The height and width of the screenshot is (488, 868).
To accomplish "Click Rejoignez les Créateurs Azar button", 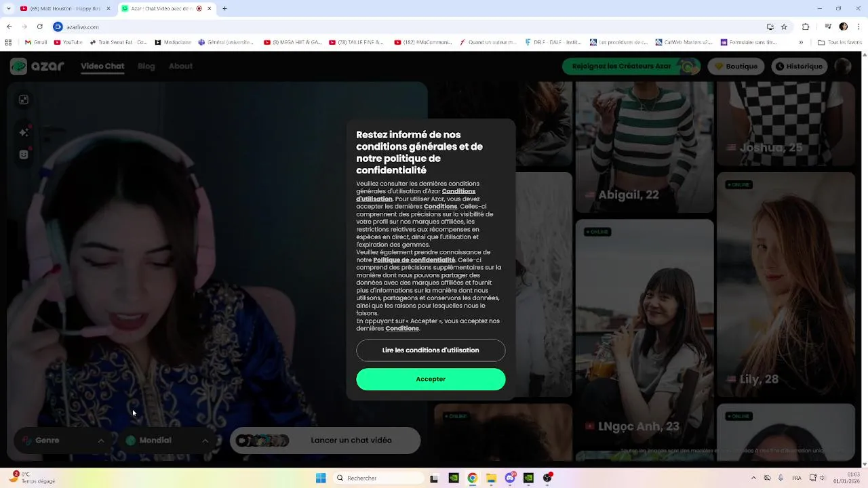I will pos(631,66).
